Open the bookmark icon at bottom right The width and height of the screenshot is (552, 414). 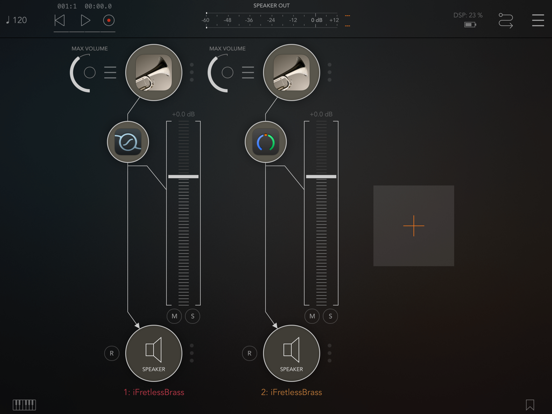click(x=530, y=404)
